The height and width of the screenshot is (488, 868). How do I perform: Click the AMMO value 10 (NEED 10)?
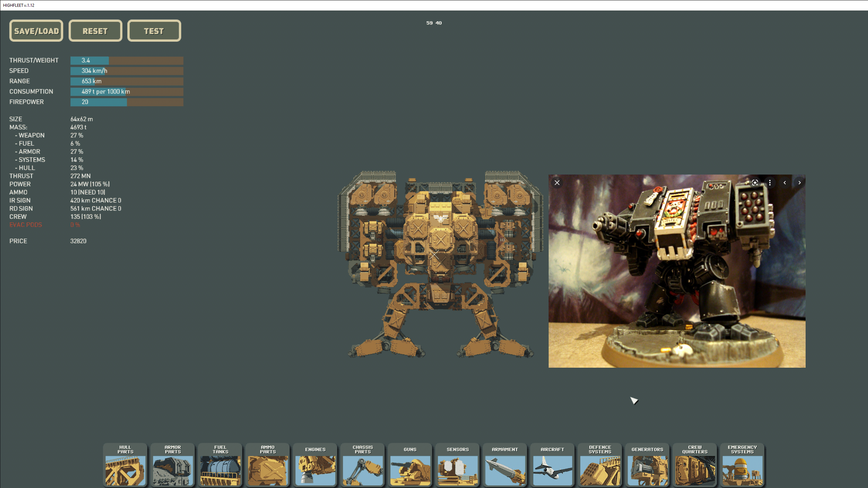click(88, 192)
